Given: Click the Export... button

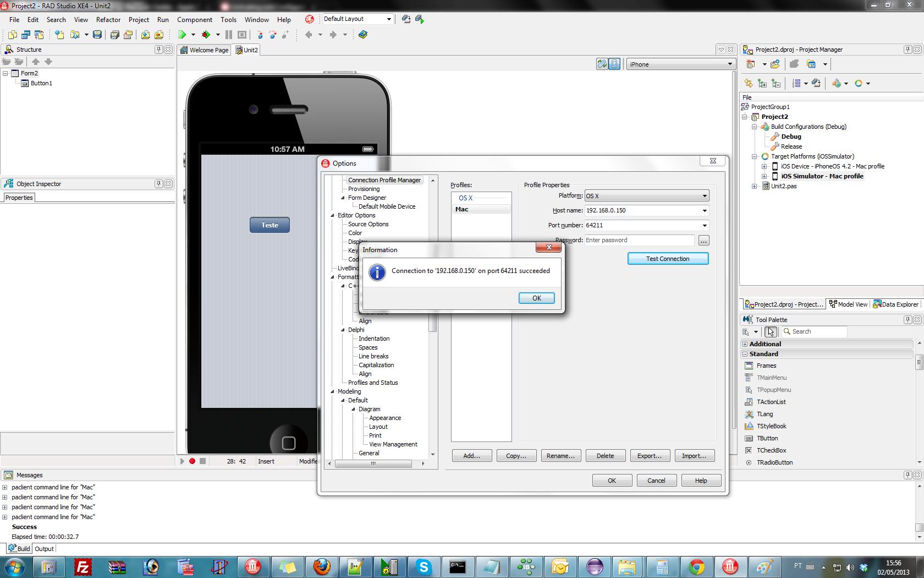Looking at the screenshot, I should pyautogui.click(x=650, y=456).
